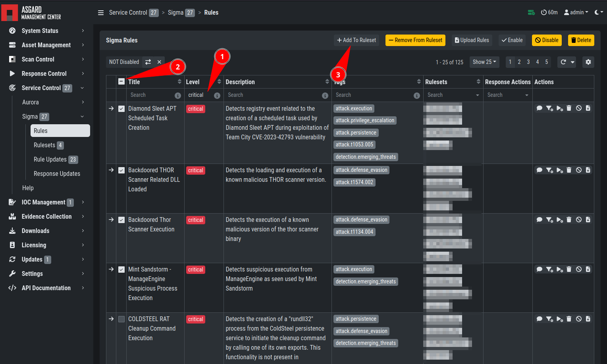Image resolution: width=607 pixels, height=364 pixels.
Task: Click the green server status icon
Action: point(531,13)
